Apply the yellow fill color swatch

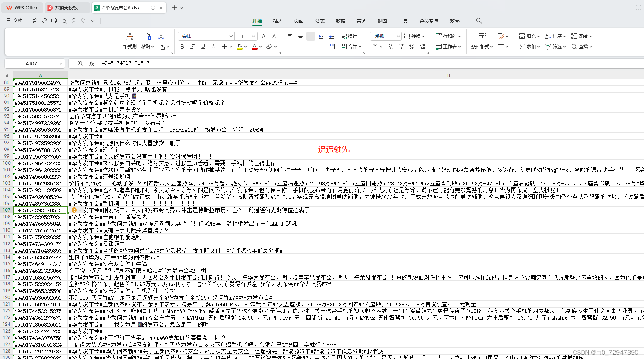(240, 47)
